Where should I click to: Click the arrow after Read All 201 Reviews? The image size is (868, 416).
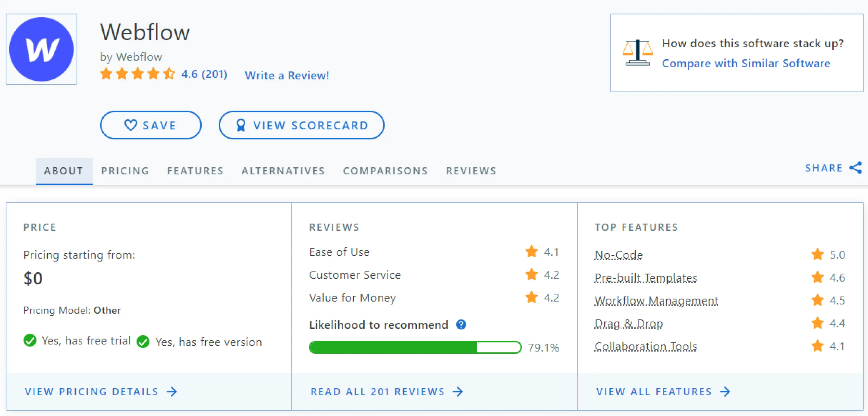(x=458, y=391)
